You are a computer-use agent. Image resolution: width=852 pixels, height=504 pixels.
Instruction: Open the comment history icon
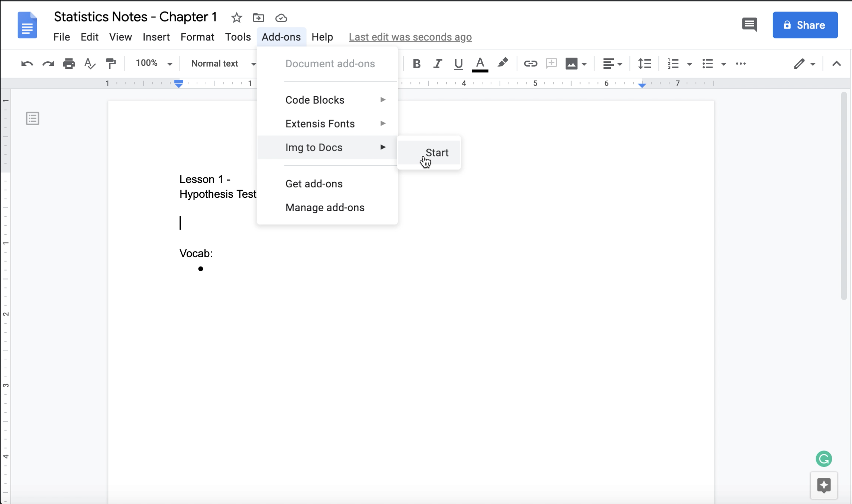coord(749,25)
